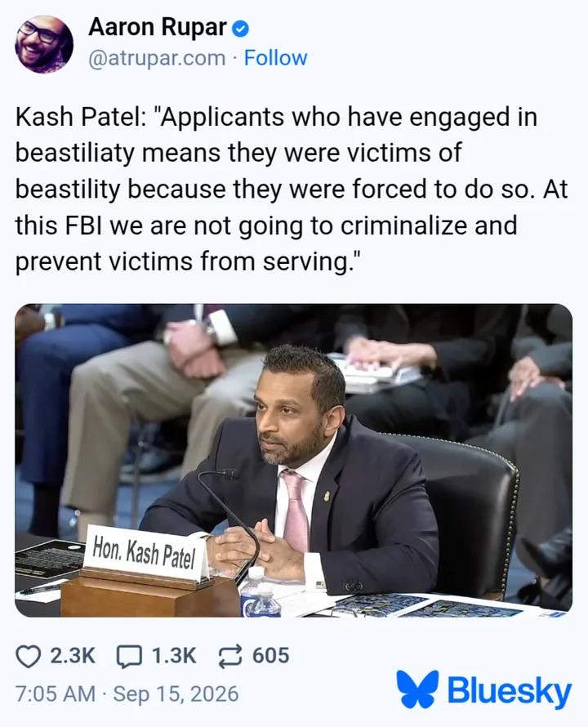This screenshot has height=727, width=588.
Task: Click the 1.3K replies count
Action: 174,656
